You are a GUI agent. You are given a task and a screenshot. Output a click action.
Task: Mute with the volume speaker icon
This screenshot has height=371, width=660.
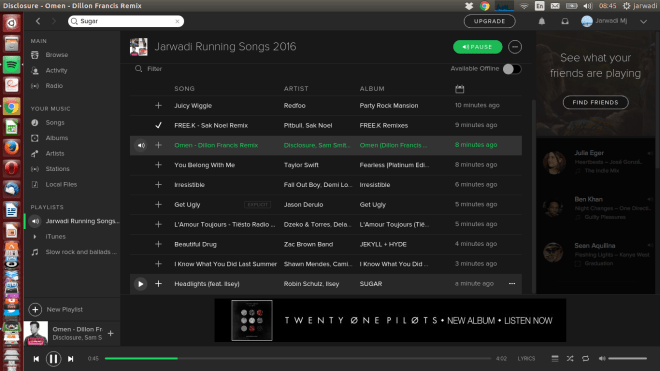click(602, 358)
